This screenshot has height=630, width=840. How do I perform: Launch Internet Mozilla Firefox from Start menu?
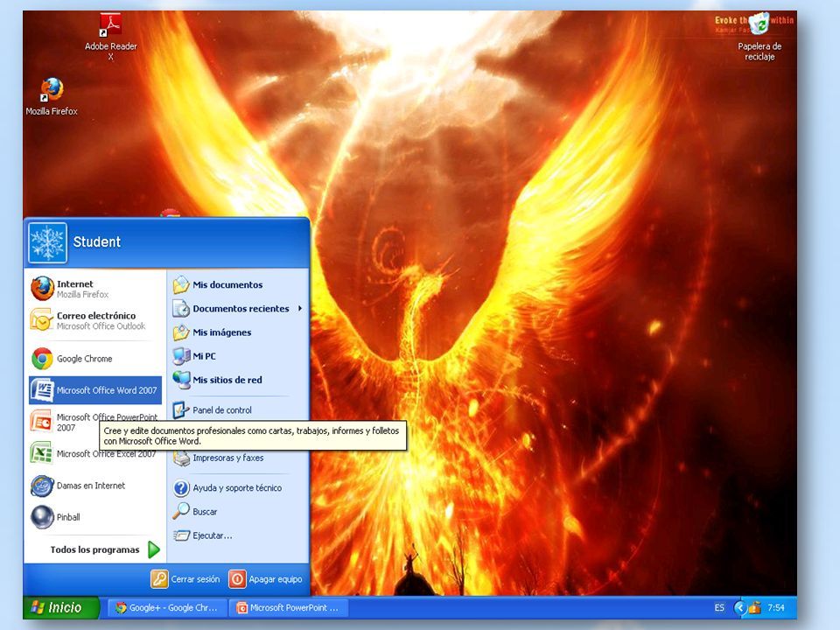click(x=95, y=289)
